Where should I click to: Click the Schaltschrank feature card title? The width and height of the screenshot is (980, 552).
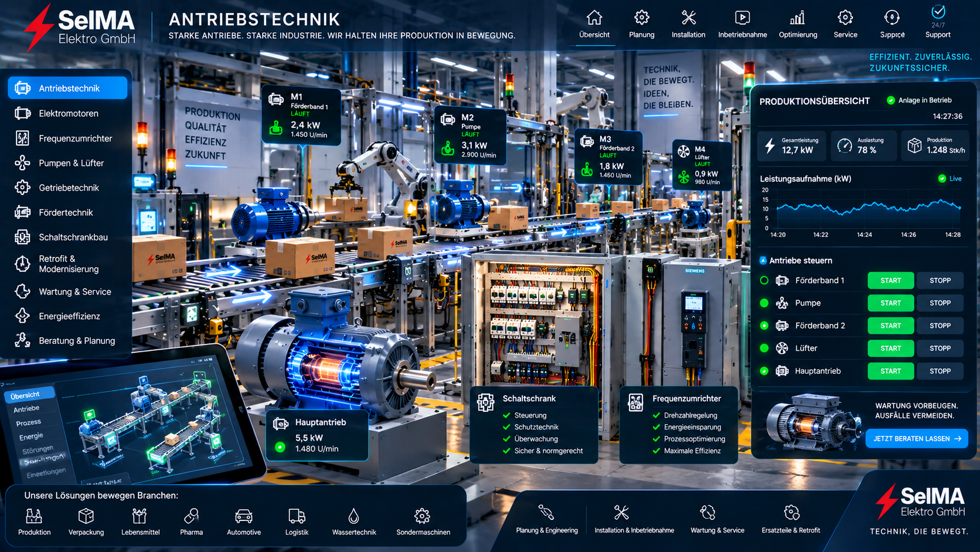tap(529, 398)
